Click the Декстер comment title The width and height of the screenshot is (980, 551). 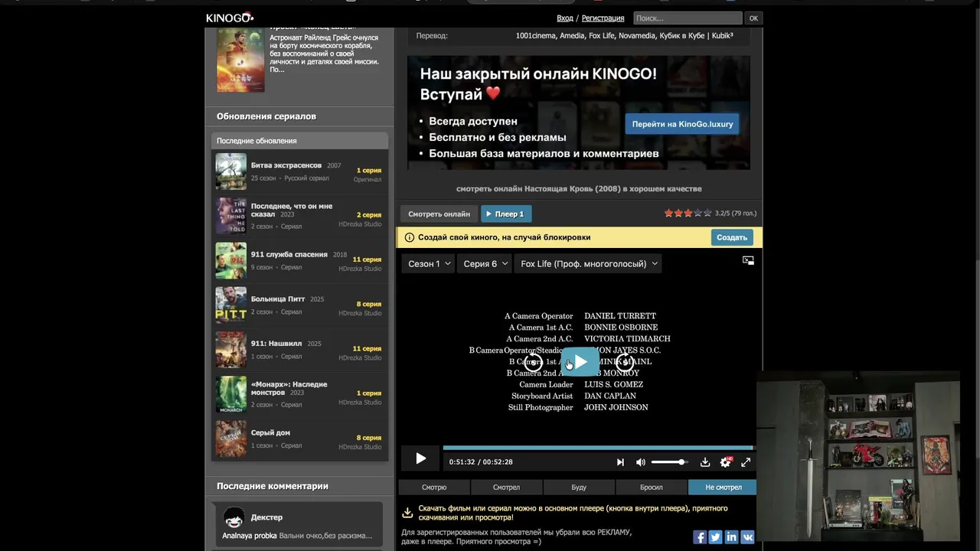[266, 517]
